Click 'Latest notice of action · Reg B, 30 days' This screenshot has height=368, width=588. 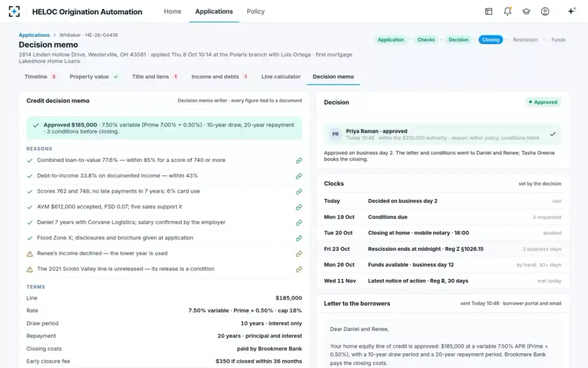418,281
